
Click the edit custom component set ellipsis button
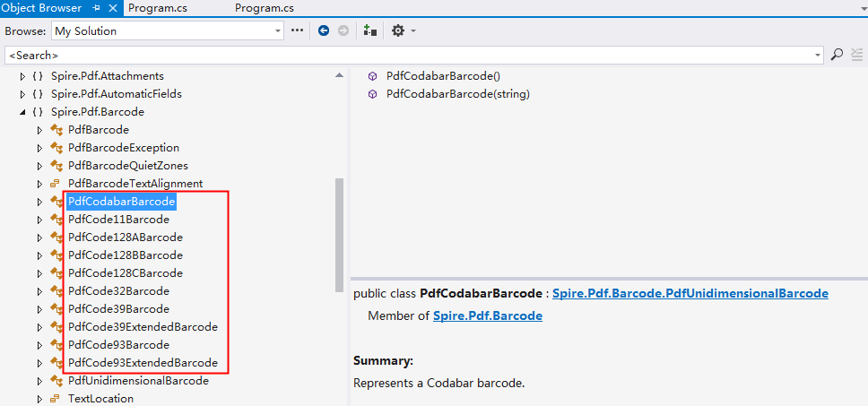[x=298, y=30]
